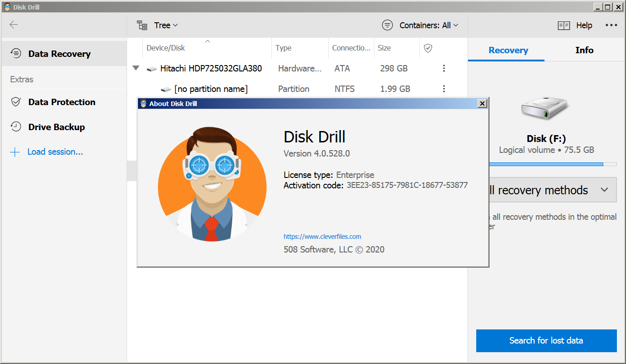Switch to the Info tab
The image size is (626, 364).
[x=584, y=51]
